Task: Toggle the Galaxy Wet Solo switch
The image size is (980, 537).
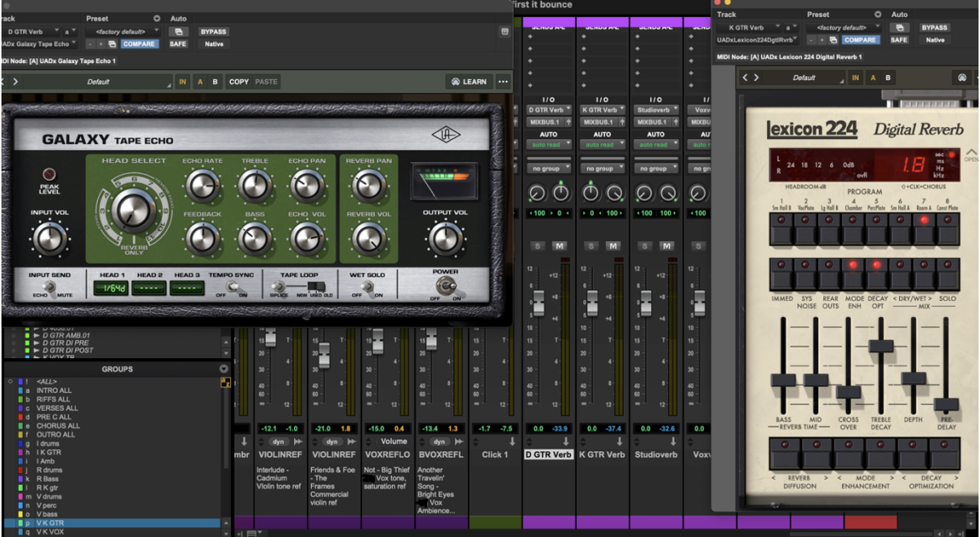Action: pyautogui.click(x=367, y=288)
